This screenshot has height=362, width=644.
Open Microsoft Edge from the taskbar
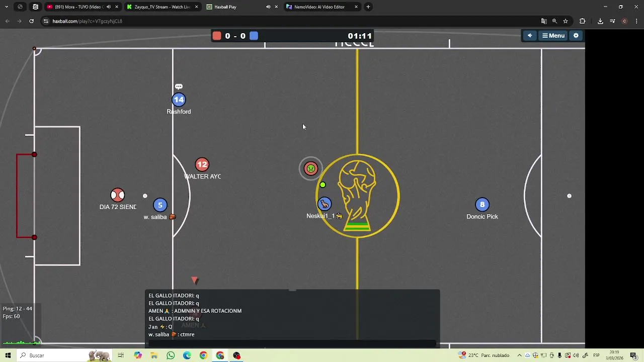pos(187,355)
